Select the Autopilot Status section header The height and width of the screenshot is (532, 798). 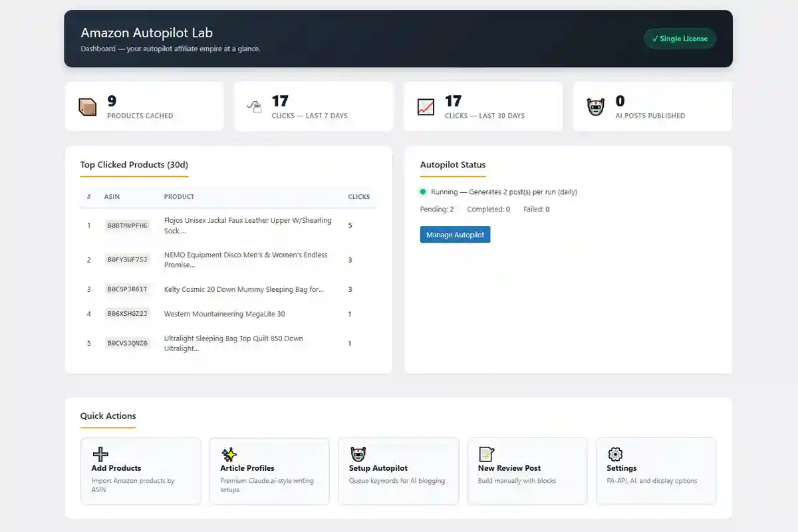click(x=452, y=164)
